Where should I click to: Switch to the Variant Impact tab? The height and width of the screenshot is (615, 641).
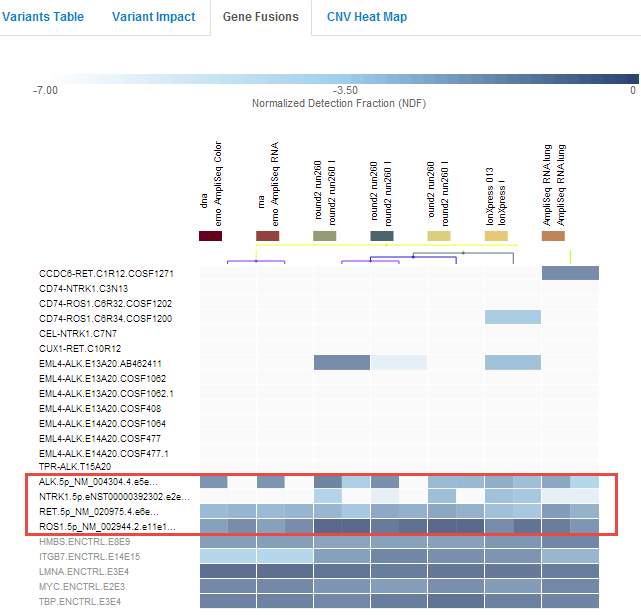(153, 17)
